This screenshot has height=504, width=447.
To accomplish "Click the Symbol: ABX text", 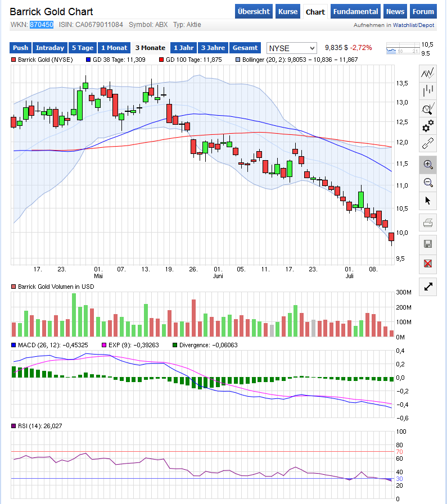I will tap(148, 25).
